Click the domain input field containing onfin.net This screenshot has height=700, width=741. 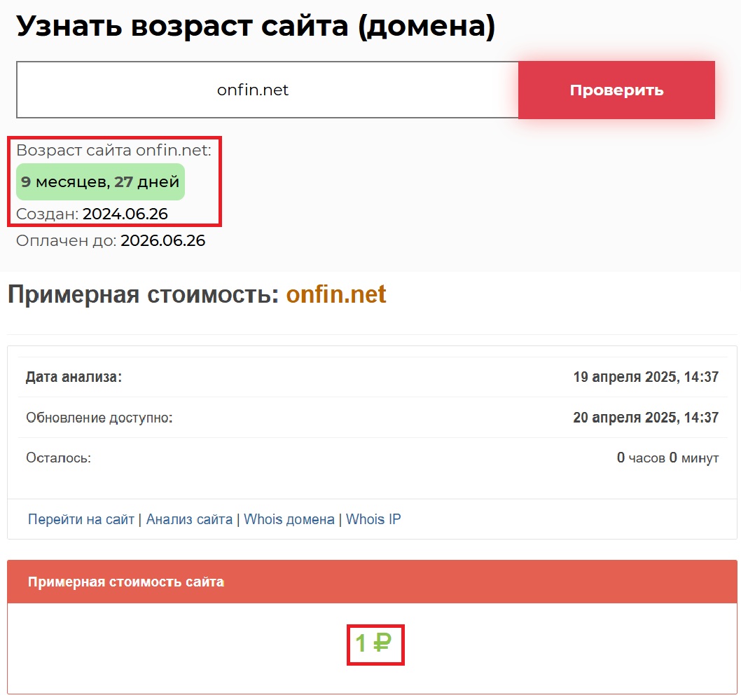pyautogui.click(x=267, y=90)
